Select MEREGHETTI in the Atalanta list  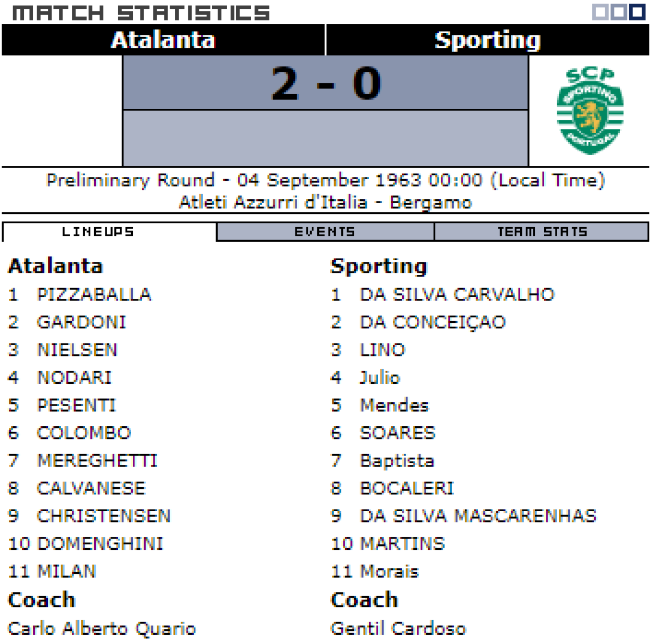(97, 461)
